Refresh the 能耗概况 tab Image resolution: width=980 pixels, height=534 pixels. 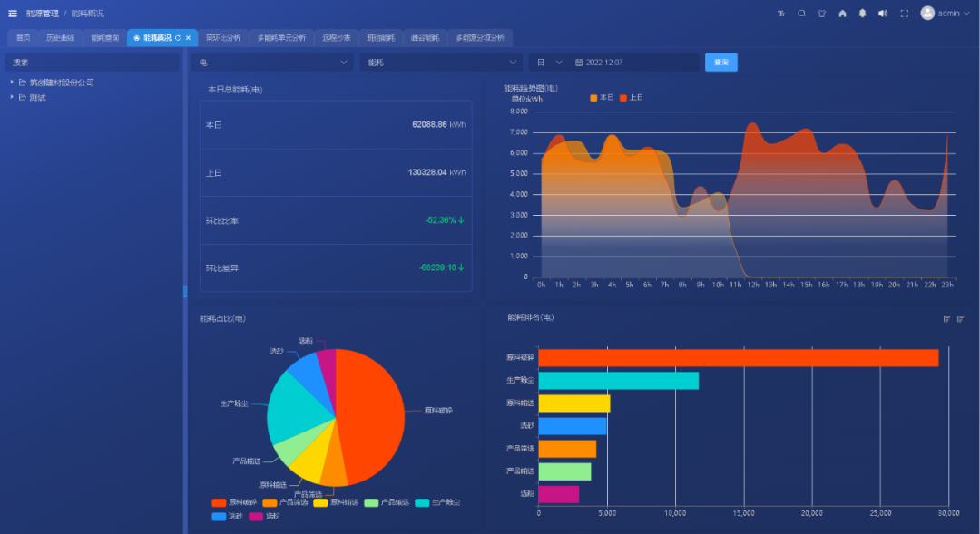click(178, 38)
